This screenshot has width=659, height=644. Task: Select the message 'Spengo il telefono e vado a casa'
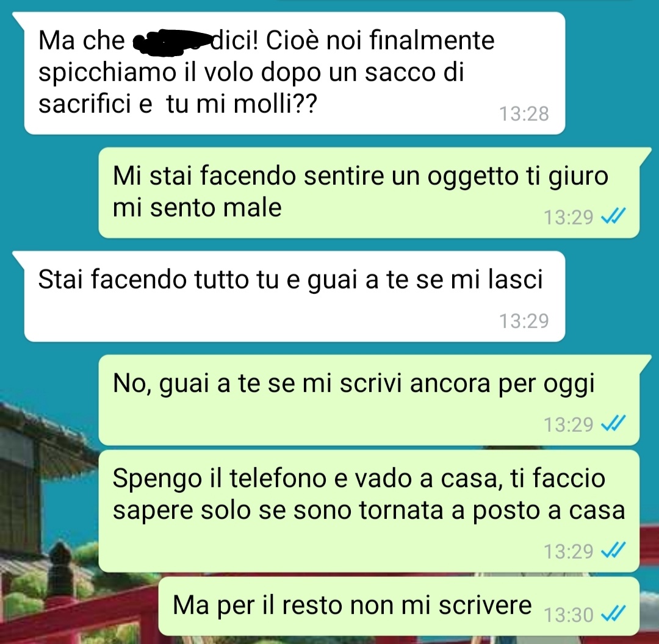click(x=369, y=511)
